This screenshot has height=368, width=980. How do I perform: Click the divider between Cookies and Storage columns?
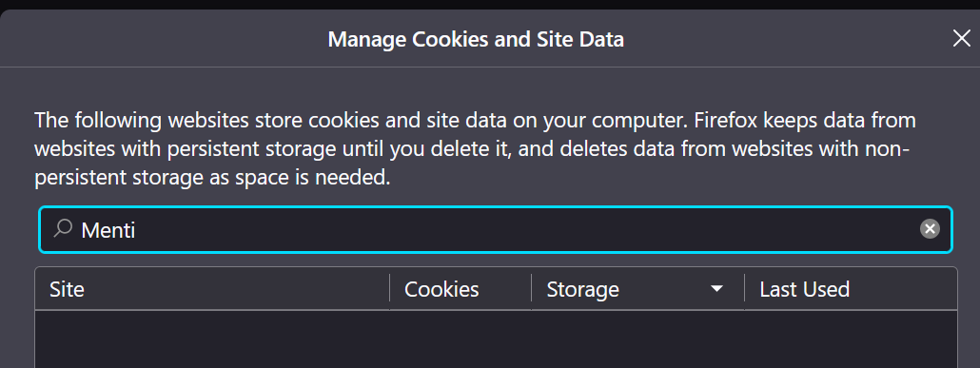click(x=531, y=291)
